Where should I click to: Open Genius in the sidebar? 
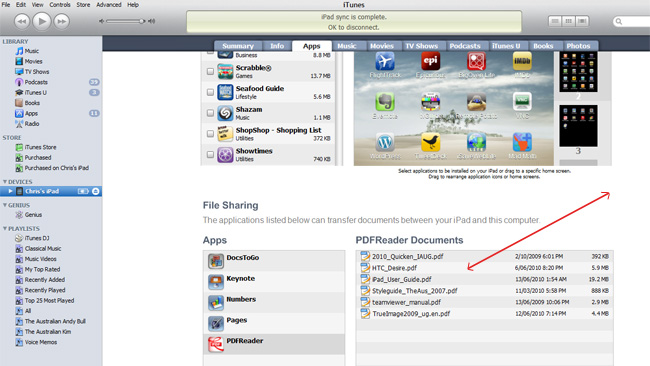pyautogui.click(x=33, y=215)
